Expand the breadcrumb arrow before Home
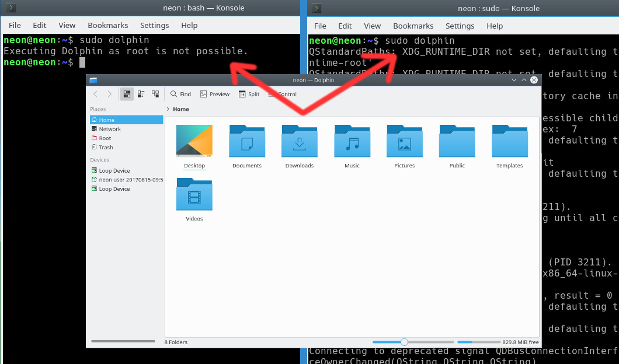 168,108
